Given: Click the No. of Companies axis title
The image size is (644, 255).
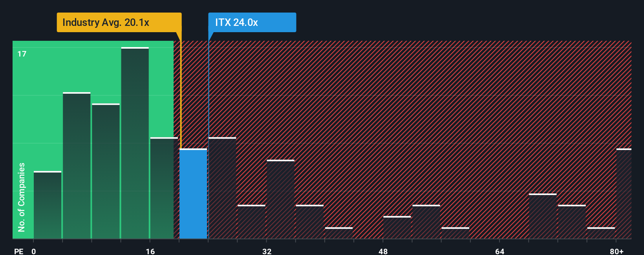Looking at the screenshot, I should click(x=21, y=197).
